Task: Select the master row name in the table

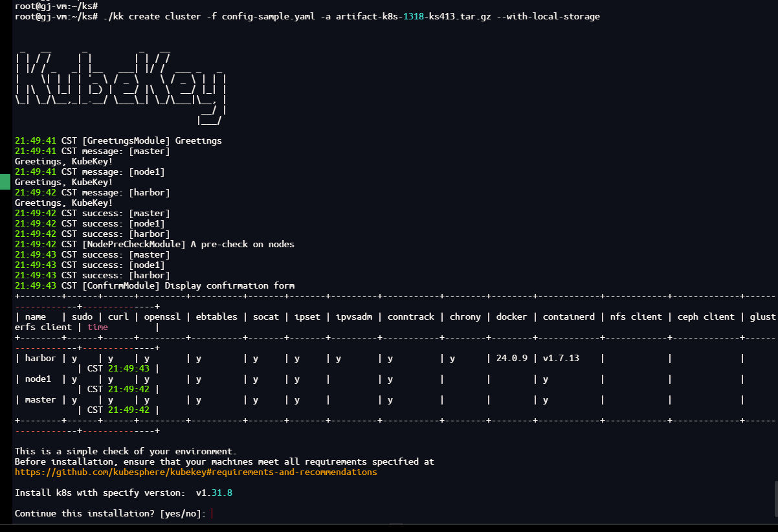Action: pos(41,400)
